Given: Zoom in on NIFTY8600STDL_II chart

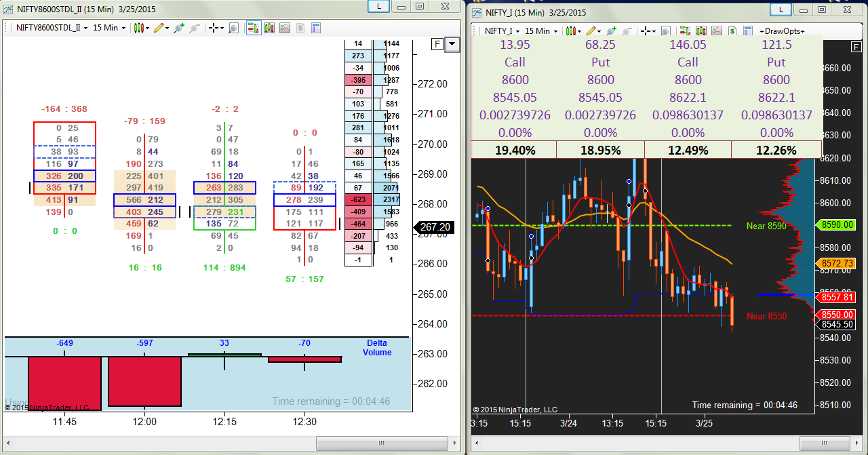Looking at the screenshot, I should click(x=179, y=28).
